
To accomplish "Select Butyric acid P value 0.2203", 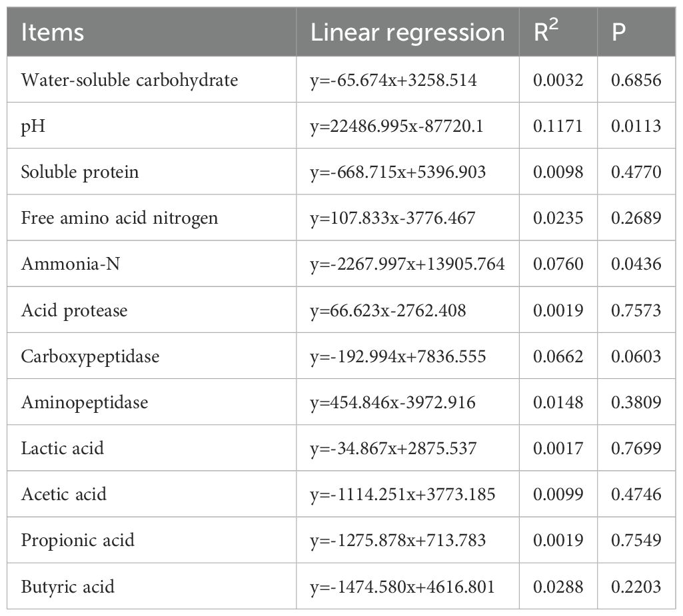I will 636,587.
